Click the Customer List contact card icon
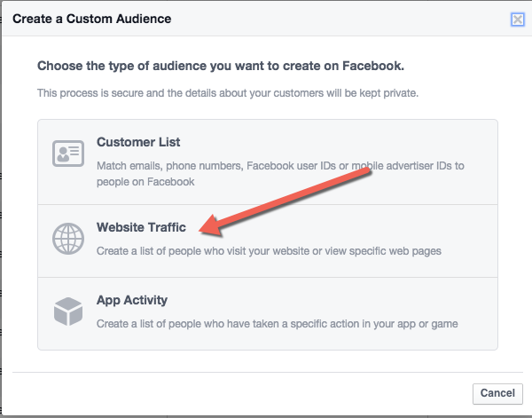The image size is (532, 418). pyautogui.click(x=68, y=154)
